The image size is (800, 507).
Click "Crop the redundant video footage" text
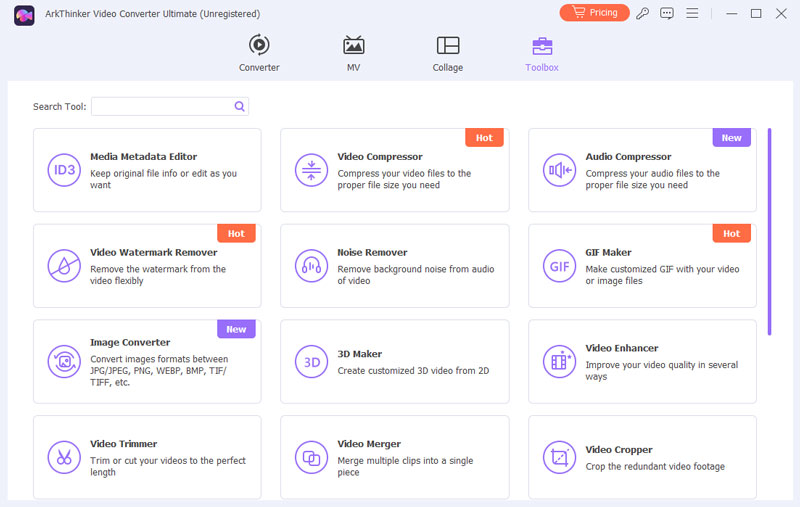(655, 467)
